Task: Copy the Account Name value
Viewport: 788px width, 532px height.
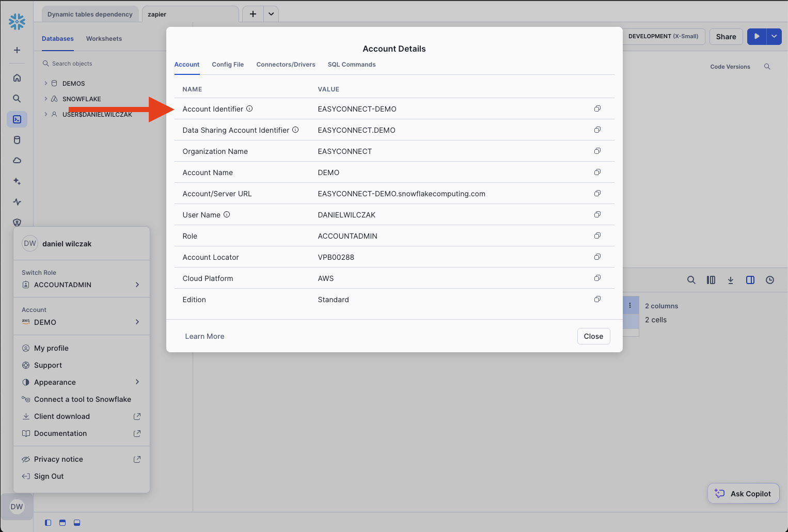Action: (x=597, y=172)
